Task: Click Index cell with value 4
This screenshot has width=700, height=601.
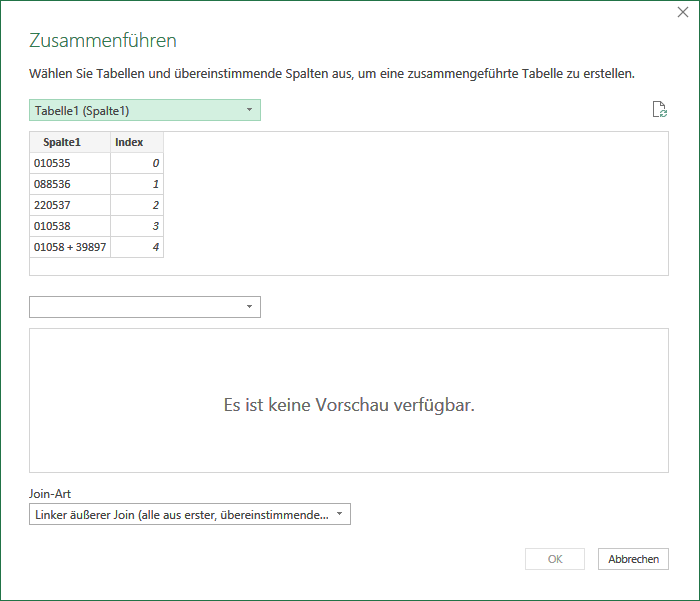Action: (137, 247)
